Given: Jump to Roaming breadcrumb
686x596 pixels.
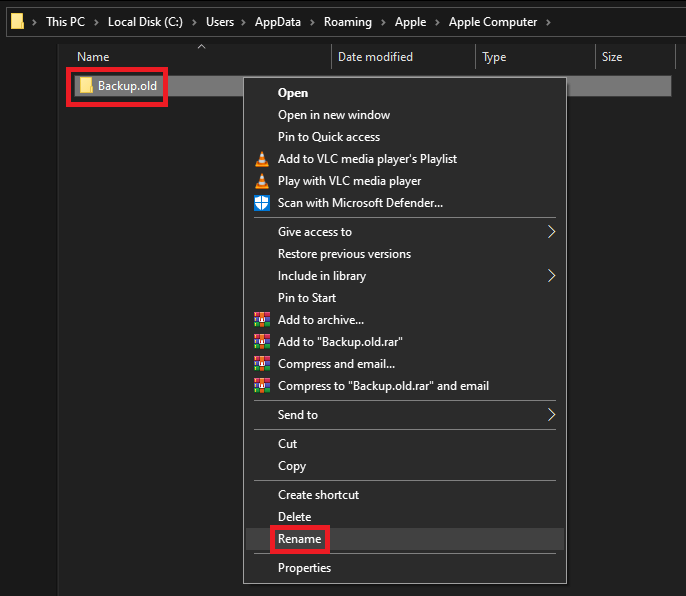Looking at the screenshot, I should [347, 22].
